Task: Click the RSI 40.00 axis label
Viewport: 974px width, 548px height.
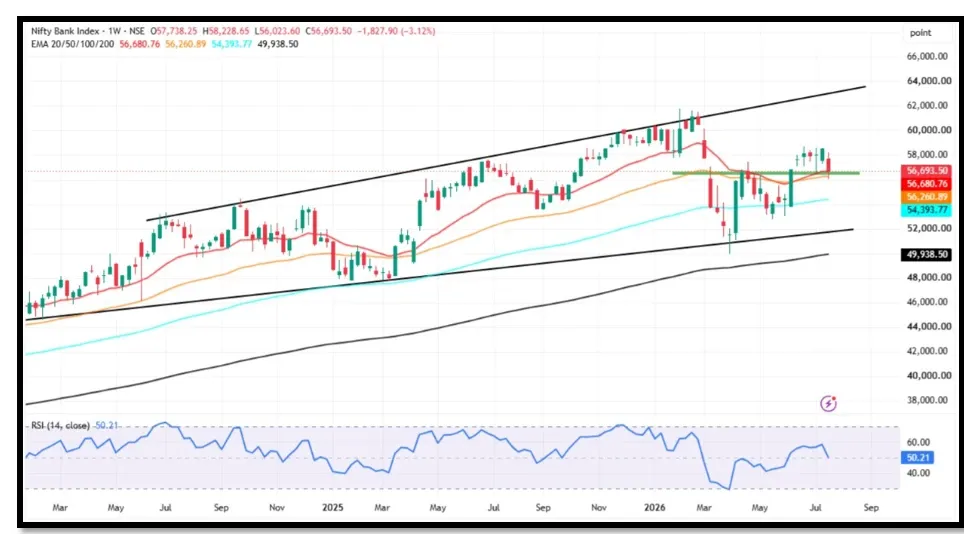Action: 918,473
